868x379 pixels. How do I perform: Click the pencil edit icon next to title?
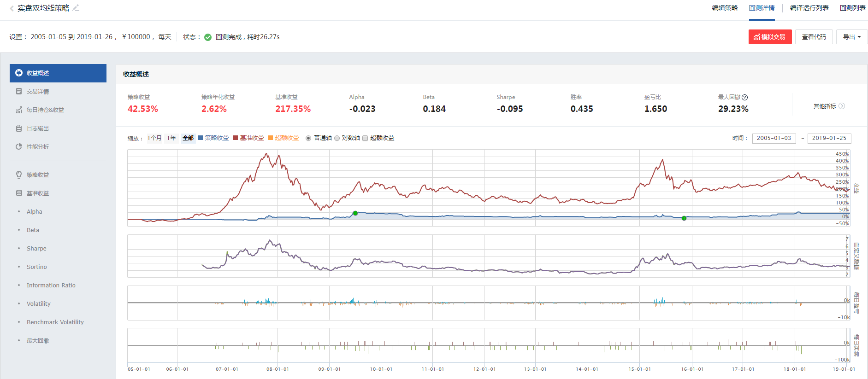[76, 8]
